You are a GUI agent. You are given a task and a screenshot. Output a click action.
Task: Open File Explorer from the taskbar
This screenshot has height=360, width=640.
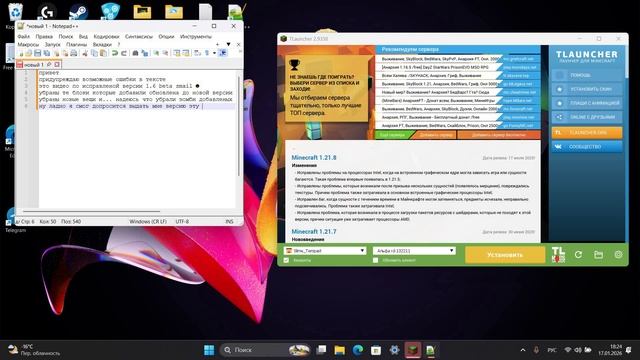pyautogui.click(x=340, y=350)
